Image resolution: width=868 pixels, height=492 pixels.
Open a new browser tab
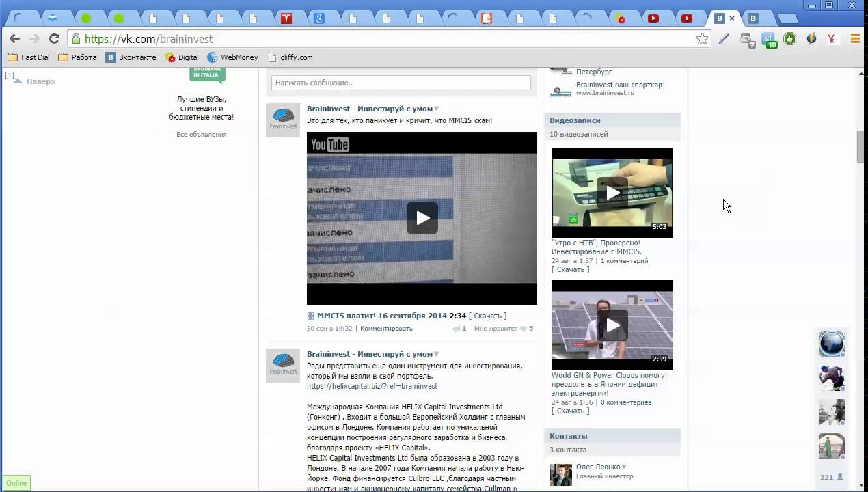pyautogui.click(x=787, y=19)
